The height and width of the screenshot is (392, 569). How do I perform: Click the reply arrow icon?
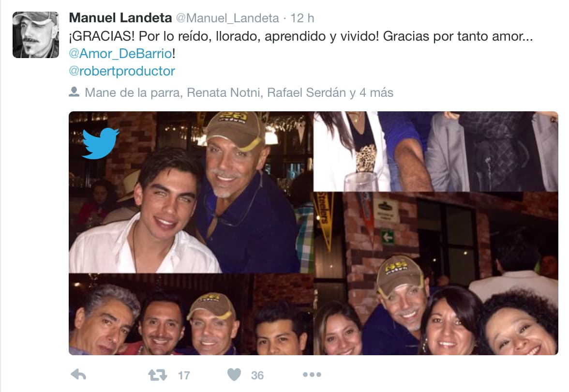click(78, 375)
